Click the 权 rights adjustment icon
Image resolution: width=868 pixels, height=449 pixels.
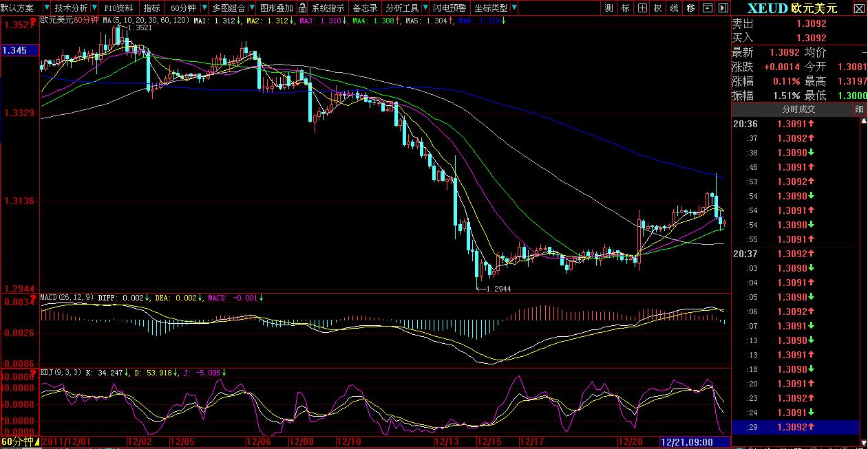click(x=658, y=8)
